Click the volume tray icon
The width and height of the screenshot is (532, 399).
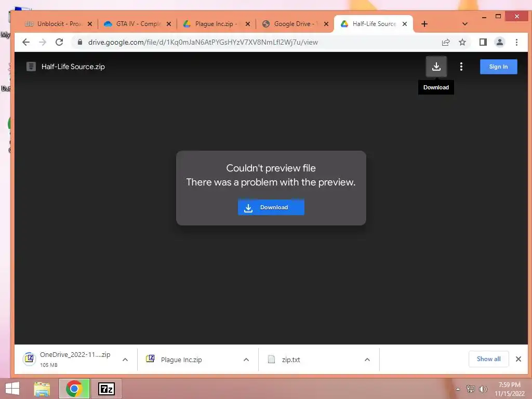(483, 389)
